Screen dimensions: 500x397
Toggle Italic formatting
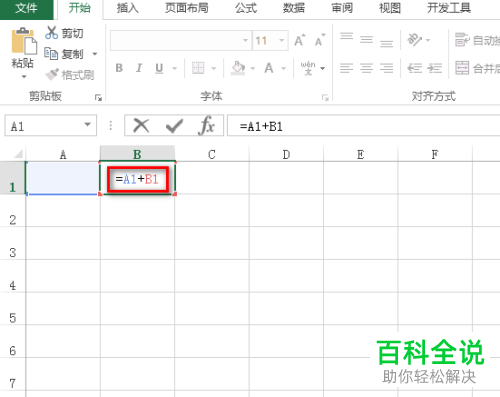[139, 68]
